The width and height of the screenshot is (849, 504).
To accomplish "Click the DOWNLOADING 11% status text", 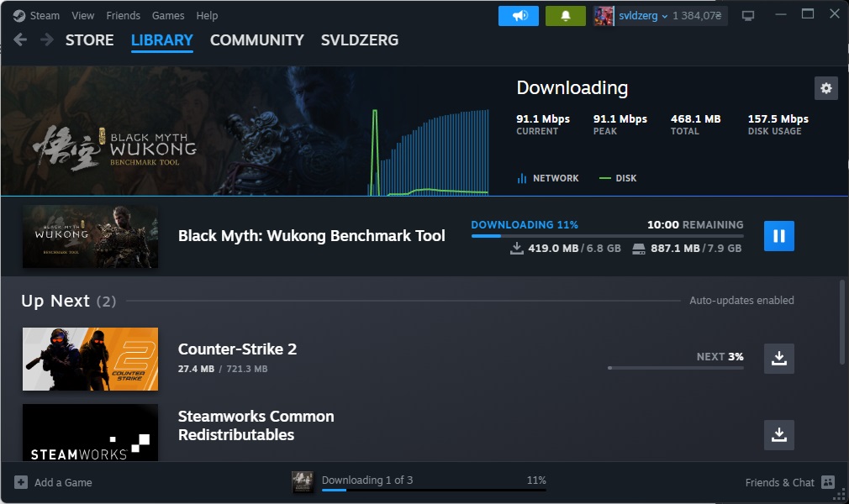I will [x=525, y=224].
